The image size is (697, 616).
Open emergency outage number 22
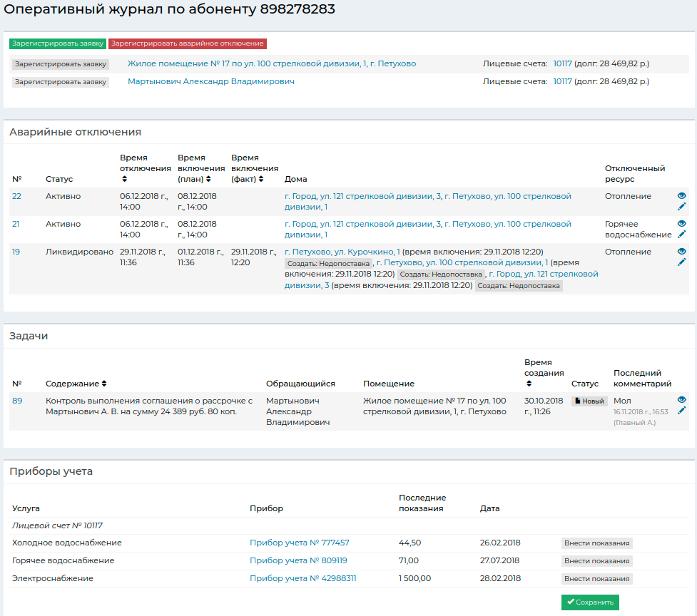[16, 196]
